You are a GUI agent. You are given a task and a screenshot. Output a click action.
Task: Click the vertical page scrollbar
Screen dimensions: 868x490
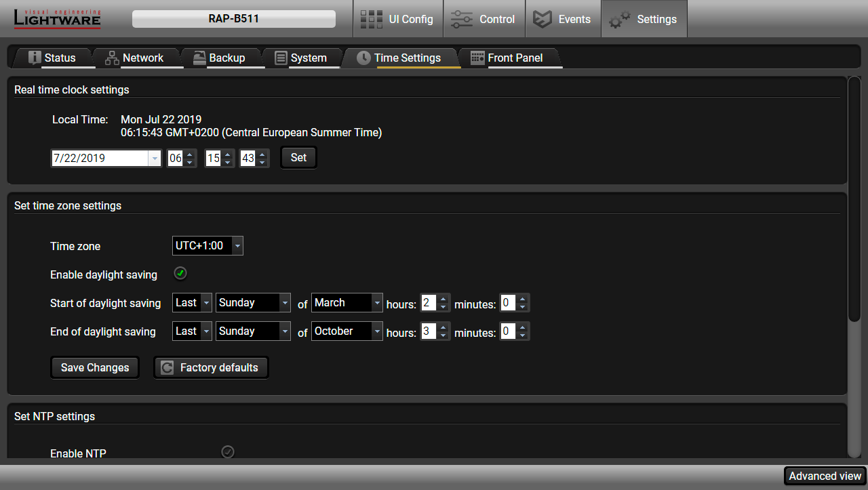click(854, 199)
